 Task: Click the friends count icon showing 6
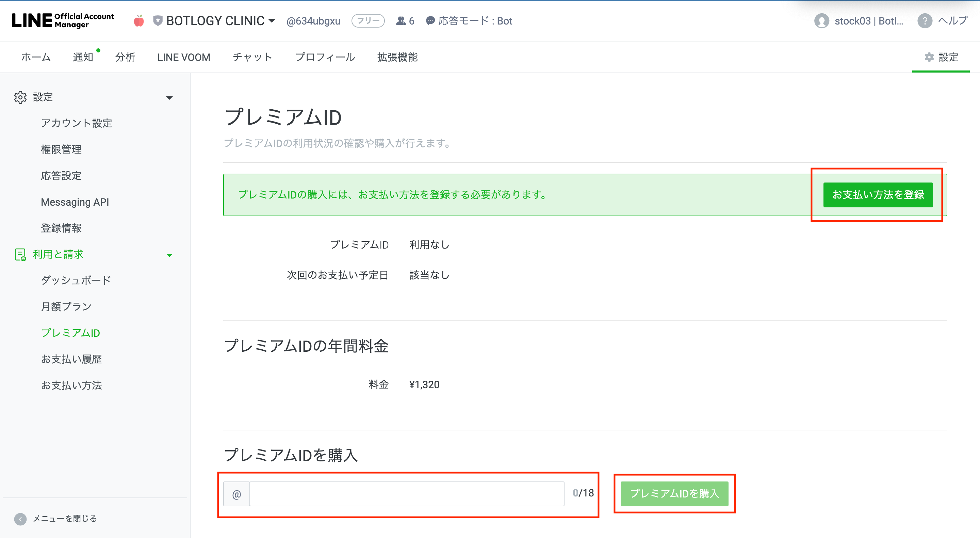click(401, 21)
